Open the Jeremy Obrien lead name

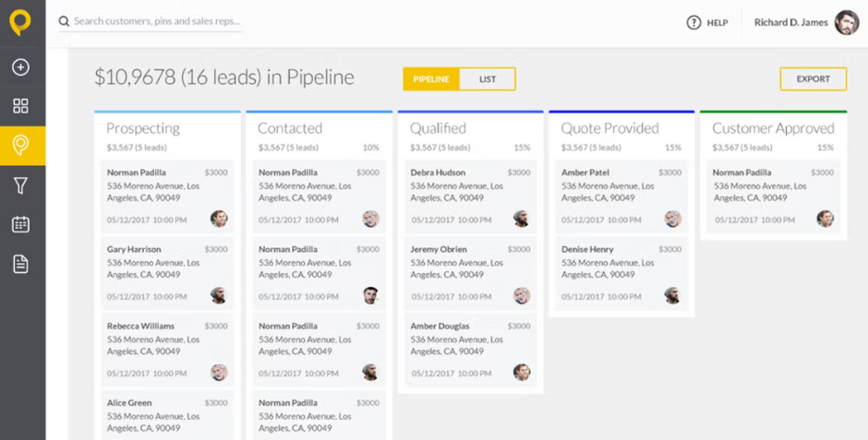coord(439,249)
